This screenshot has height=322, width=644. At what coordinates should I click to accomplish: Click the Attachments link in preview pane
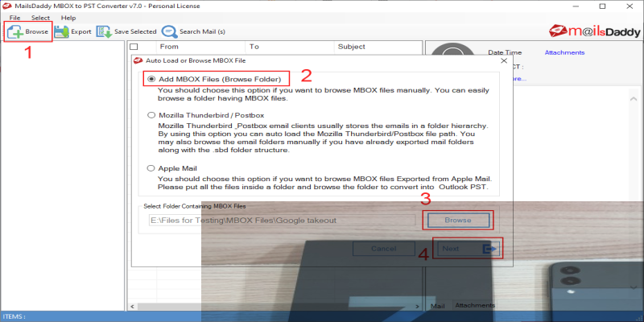[564, 52]
